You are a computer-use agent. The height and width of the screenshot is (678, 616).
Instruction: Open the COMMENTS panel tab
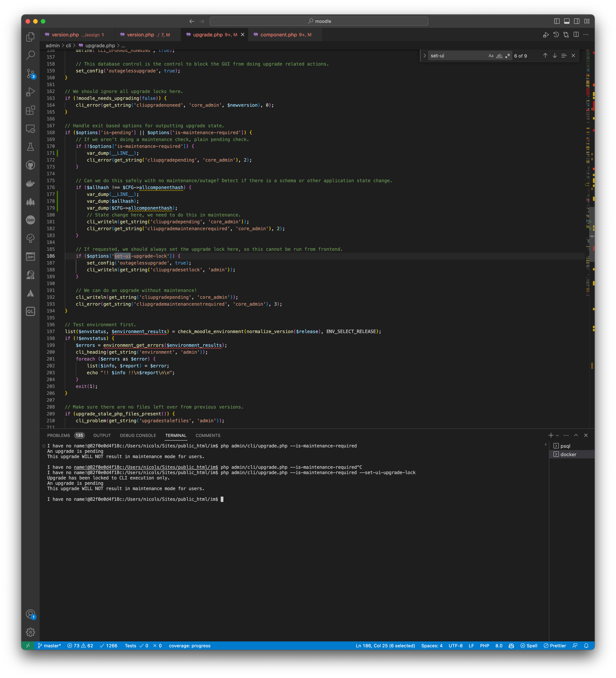pyautogui.click(x=208, y=436)
